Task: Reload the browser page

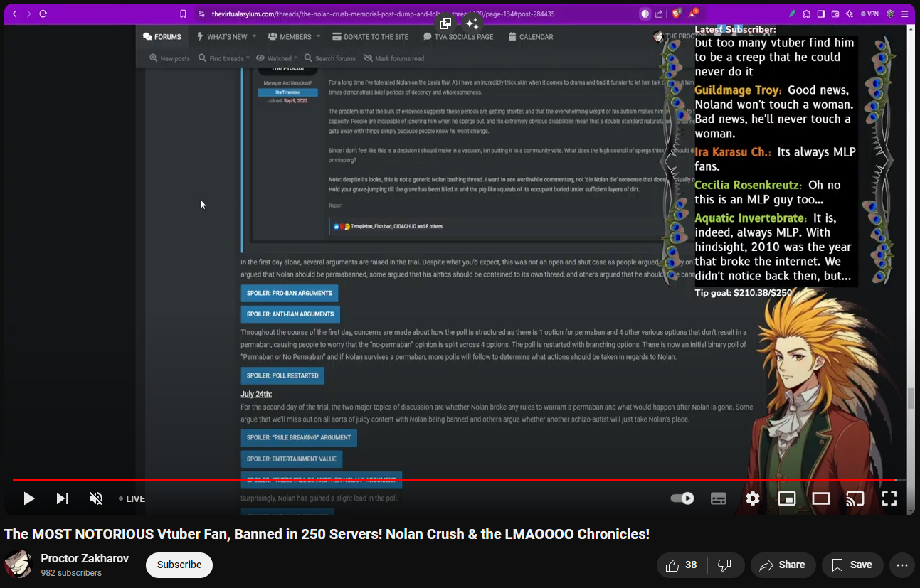Action: tap(43, 14)
